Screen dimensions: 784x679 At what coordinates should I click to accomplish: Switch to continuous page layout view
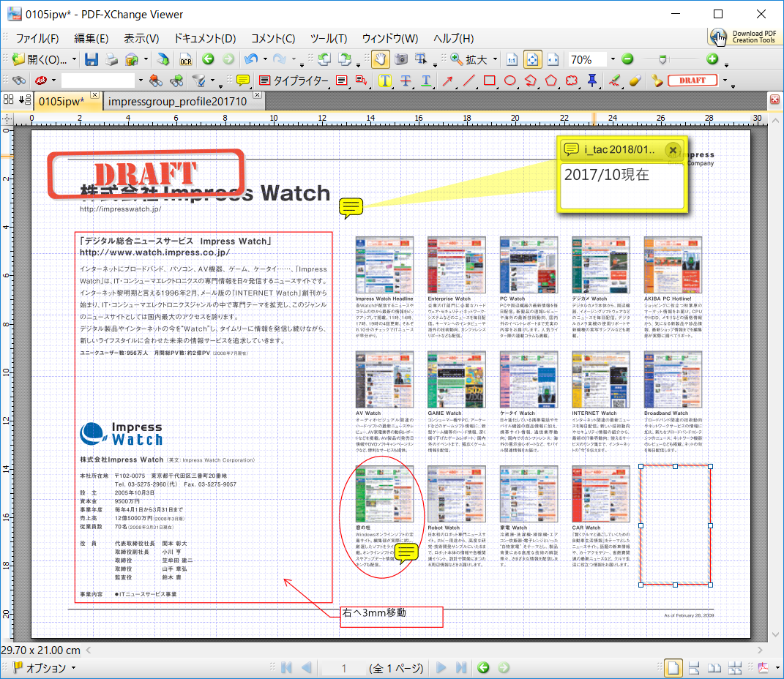[694, 668]
